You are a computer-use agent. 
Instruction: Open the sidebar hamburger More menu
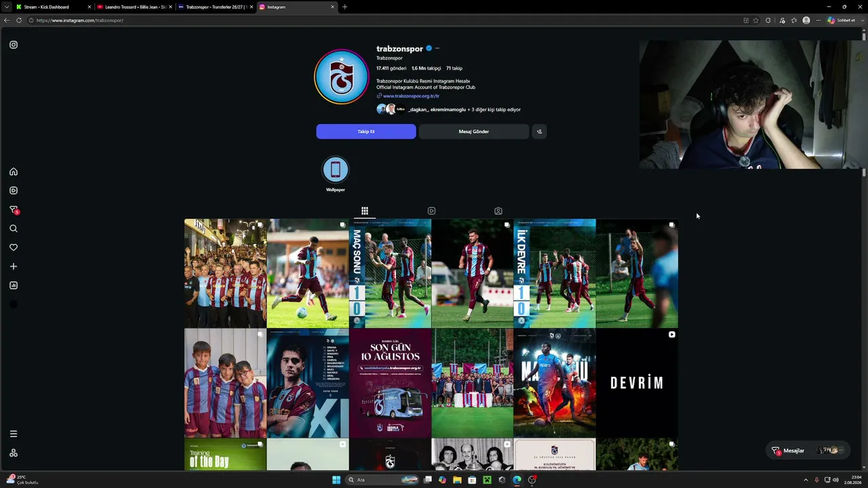click(x=14, y=434)
